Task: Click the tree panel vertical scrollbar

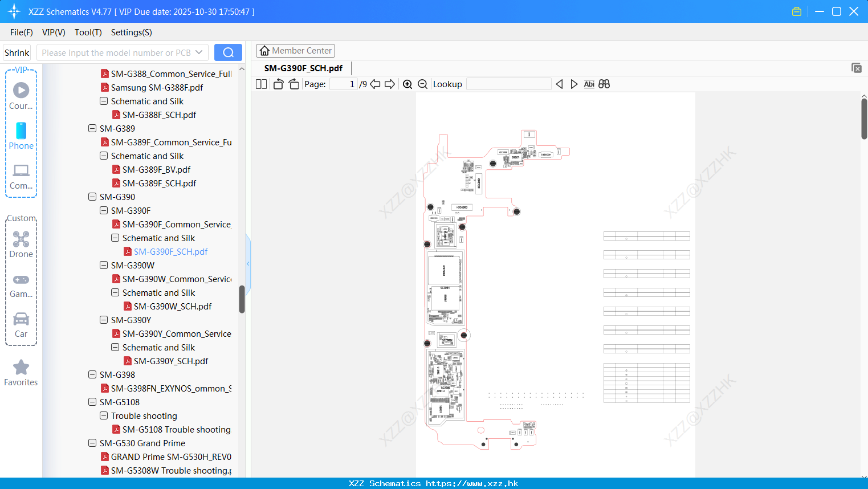Action: 242,299
